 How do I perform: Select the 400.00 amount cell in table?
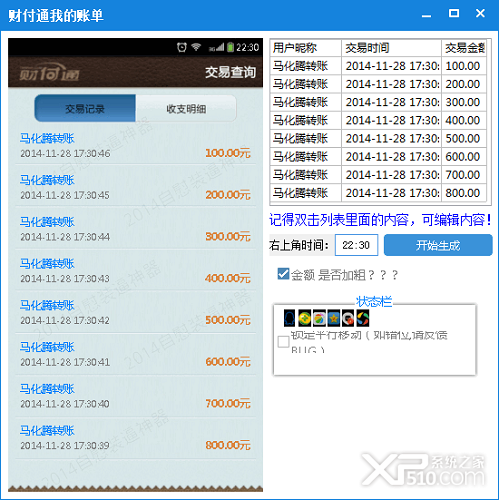pos(464,120)
